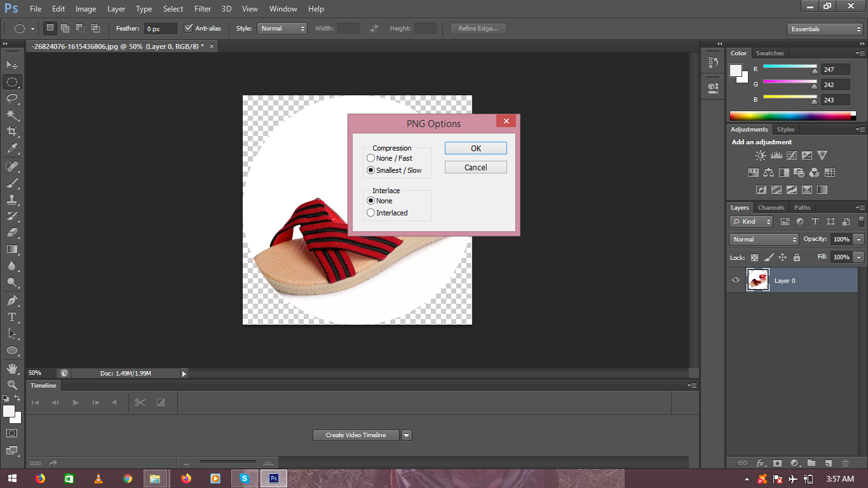Select the Eraser tool
The width and height of the screenshot is (868, 488).
[12, 233]
